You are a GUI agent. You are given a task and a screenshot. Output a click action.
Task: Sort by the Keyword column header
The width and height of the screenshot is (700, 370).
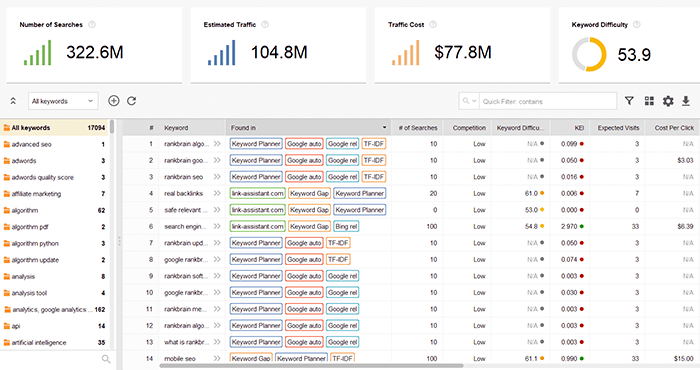[x=192, y=128]
